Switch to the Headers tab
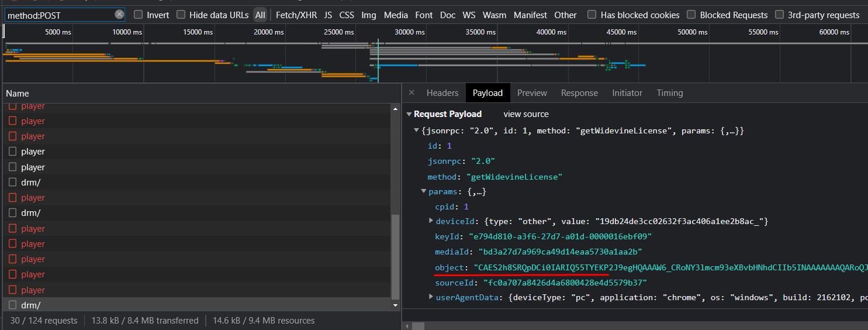This screenshot has height=330, width=868. [x=442, y=93]
